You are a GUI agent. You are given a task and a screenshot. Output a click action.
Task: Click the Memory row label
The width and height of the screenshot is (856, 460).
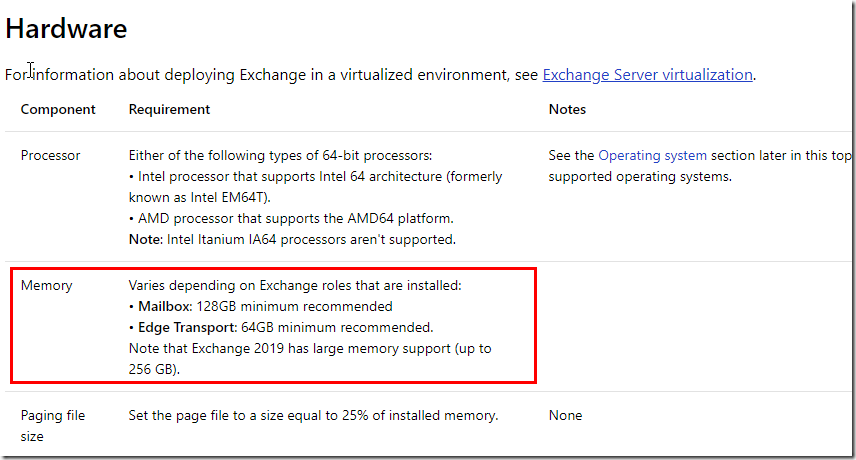[x=46, y=286]
